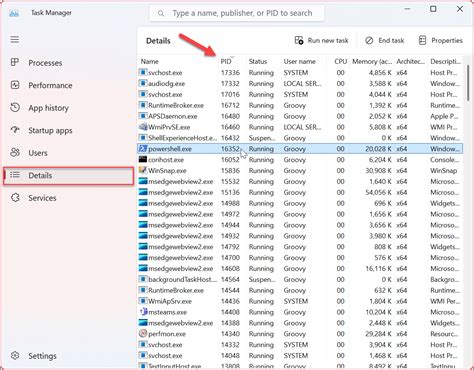The height and width of the screenshot is (370, 474).
Task: Click the search input field
Action: [x=237, y=13]
